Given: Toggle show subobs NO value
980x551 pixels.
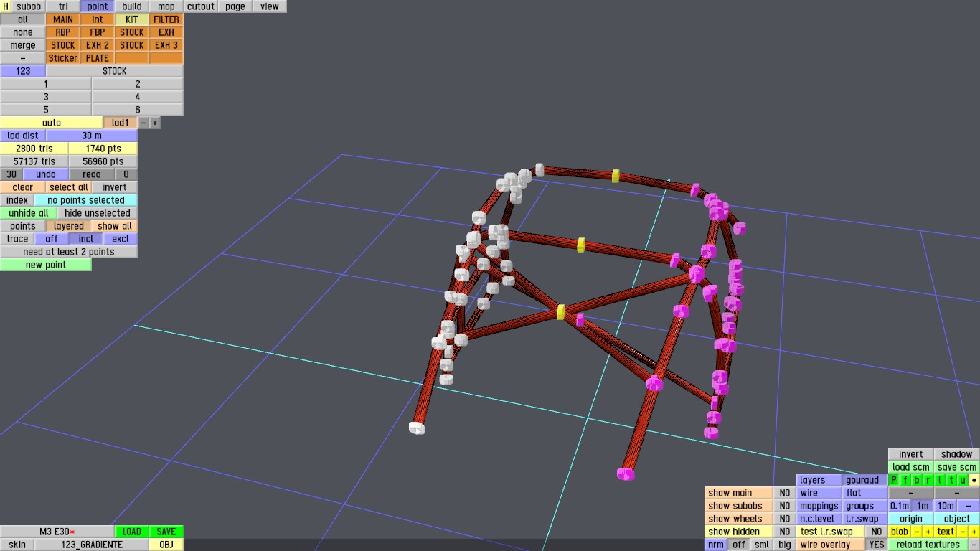Looking at the screenshot, I should (785, 506).
